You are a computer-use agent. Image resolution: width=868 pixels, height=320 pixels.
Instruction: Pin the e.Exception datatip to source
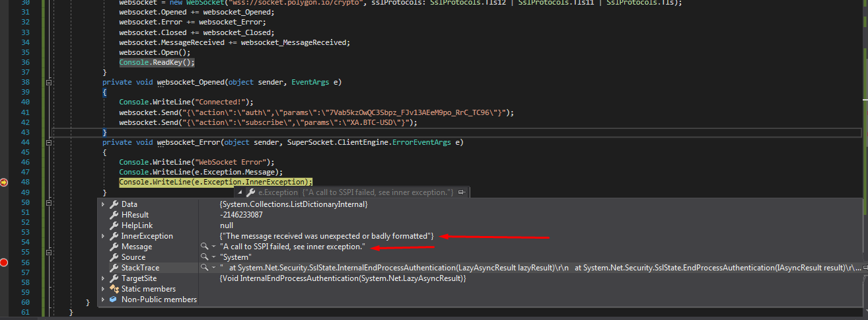click(x=462, y=192)
